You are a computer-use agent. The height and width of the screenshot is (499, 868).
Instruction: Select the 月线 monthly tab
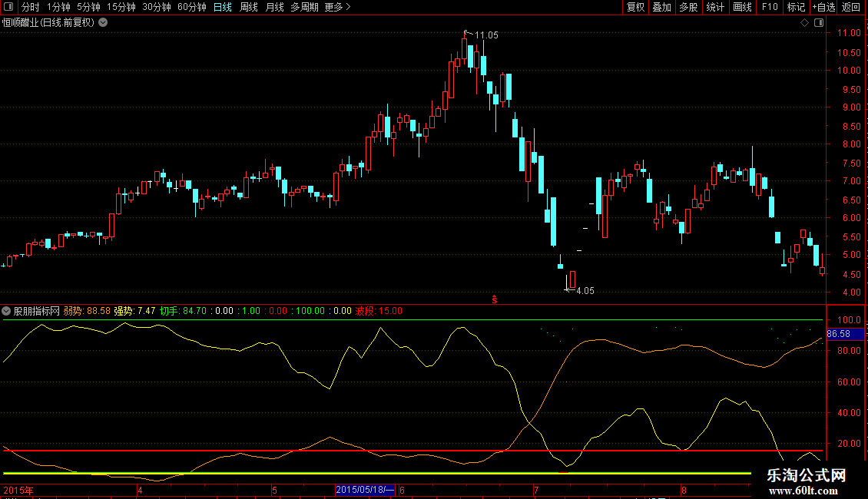tap(274, 7)
